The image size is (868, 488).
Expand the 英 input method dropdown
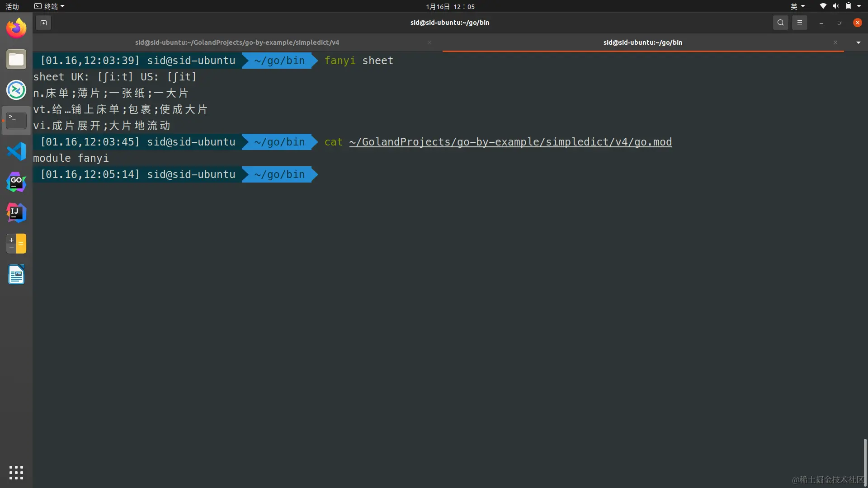point(797,6)
